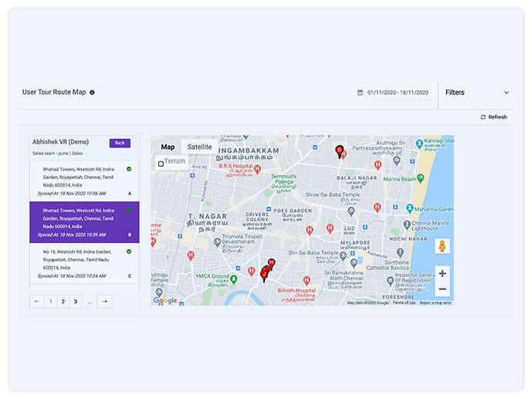Select route stop synced at 10:56 AM

pyautogui.click(x=84, y=181)
